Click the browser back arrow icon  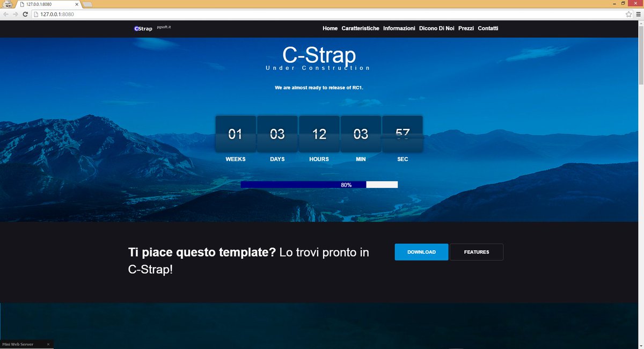click(5, 14)
